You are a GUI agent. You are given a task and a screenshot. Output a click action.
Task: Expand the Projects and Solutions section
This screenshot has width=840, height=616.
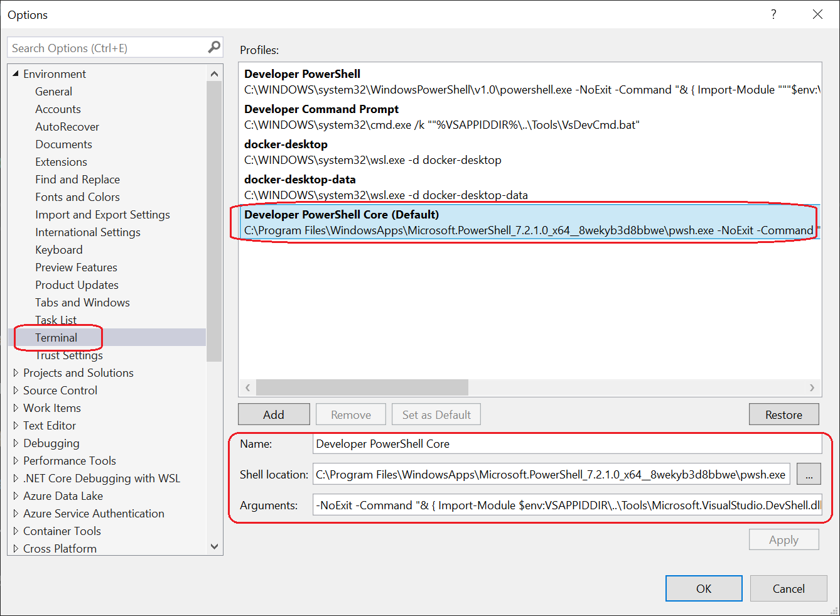pos(16,372)
